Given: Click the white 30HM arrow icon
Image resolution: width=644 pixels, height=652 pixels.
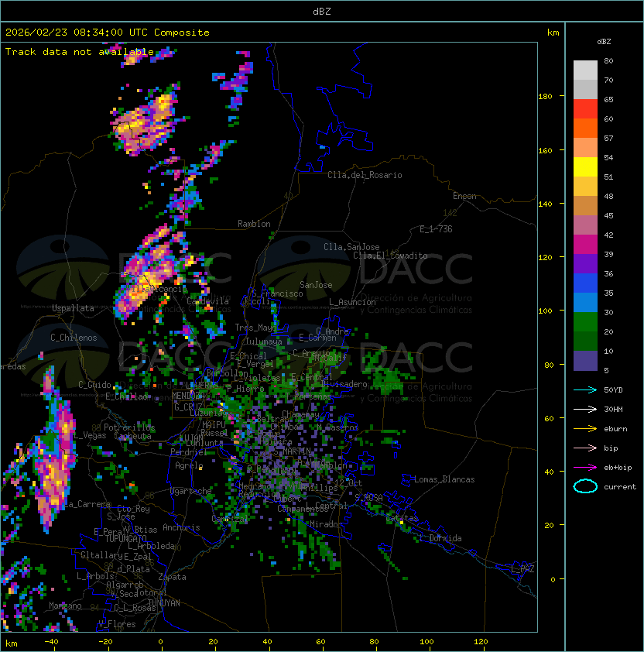Looking at the screenshot, I should [585, 409].
